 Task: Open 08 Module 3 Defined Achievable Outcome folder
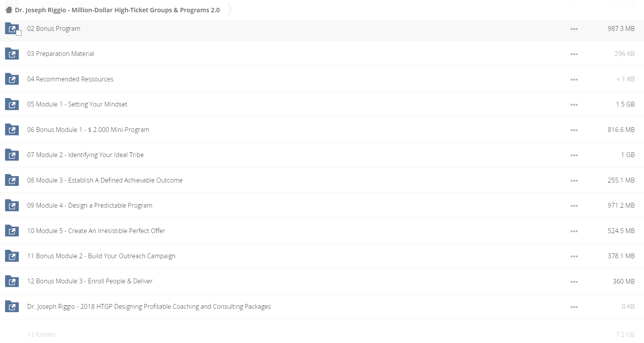tap(105, 180)
